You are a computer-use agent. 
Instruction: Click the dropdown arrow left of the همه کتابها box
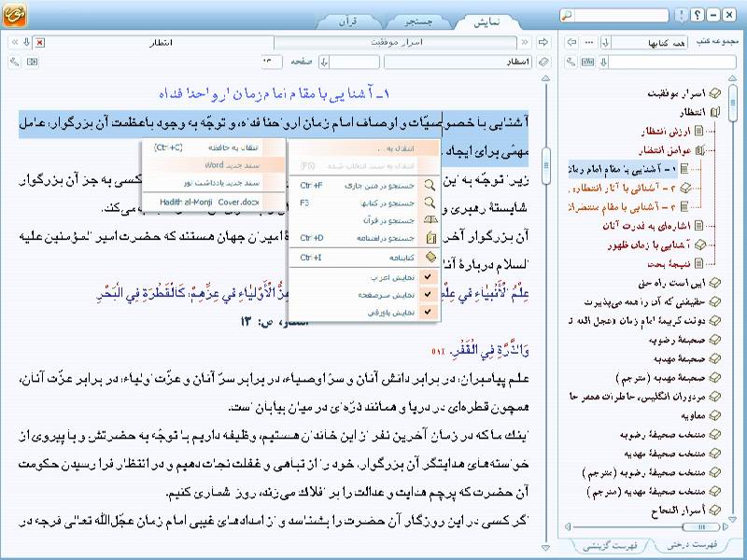tap(605, 42)
